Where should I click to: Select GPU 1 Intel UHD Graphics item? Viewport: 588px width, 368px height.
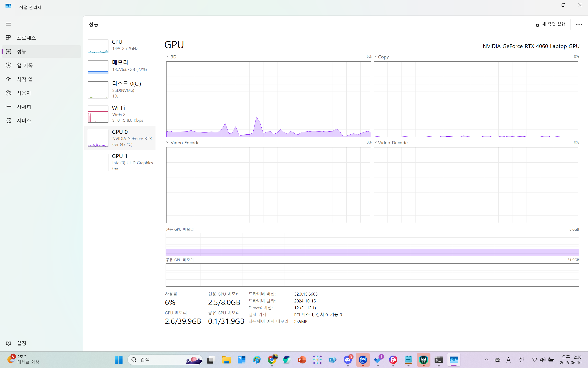click(x=120, y=162)
